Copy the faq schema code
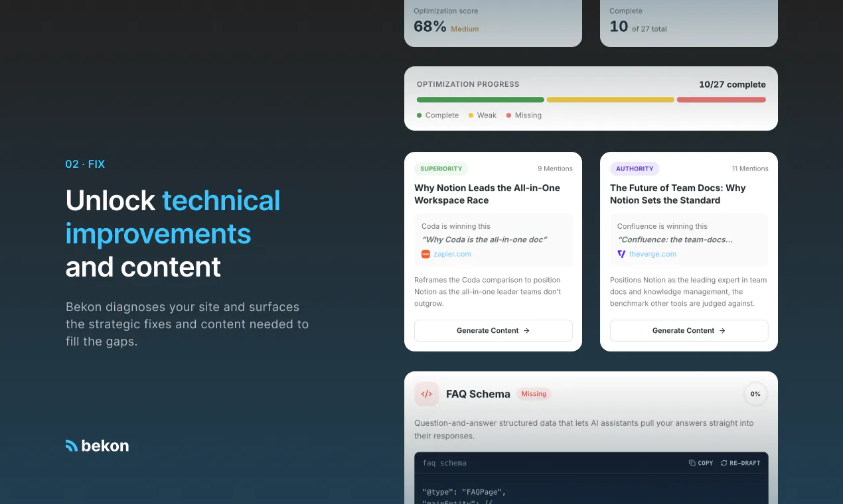The image size is (843, 504). 701,463
